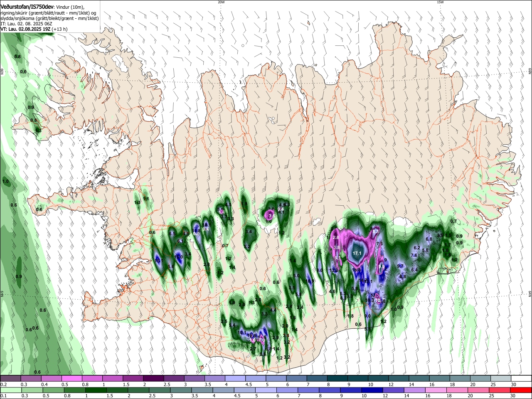
Task: Click the 4.4 precipitation value
Action: pyautogui.click(x=273, y=310)
